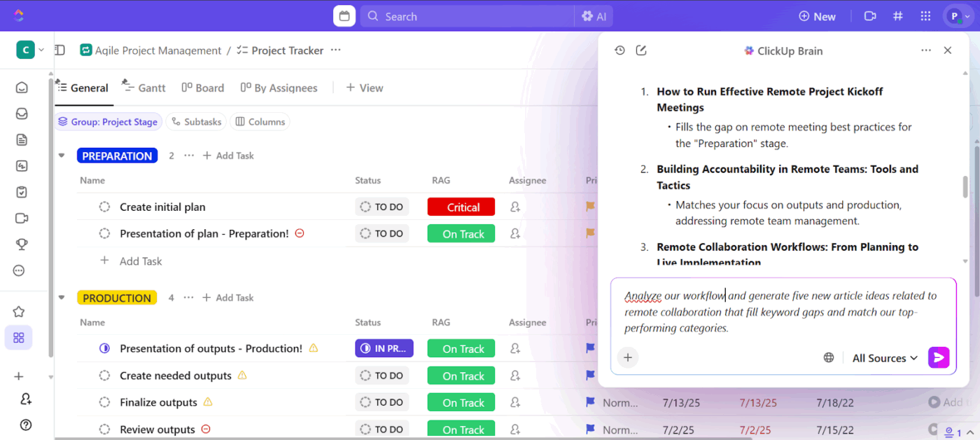Select the Docs icon in the sidebar
This screenshot has width=980, height=440.
click(21, 139)
